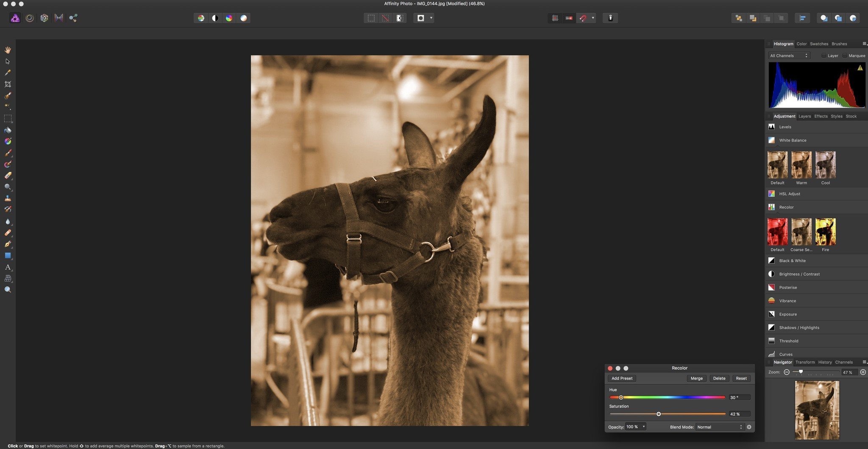Open the Blend Mode dropdown in Recolor dialog
The image size is (868, 449).
pos(720,427)
